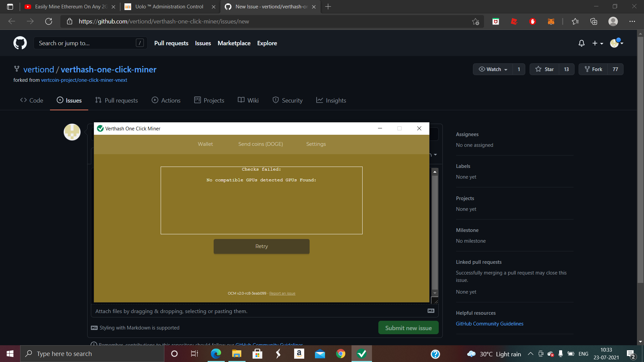Open Mail app from taskbar
644x362 pixels.
coord(320,354)
